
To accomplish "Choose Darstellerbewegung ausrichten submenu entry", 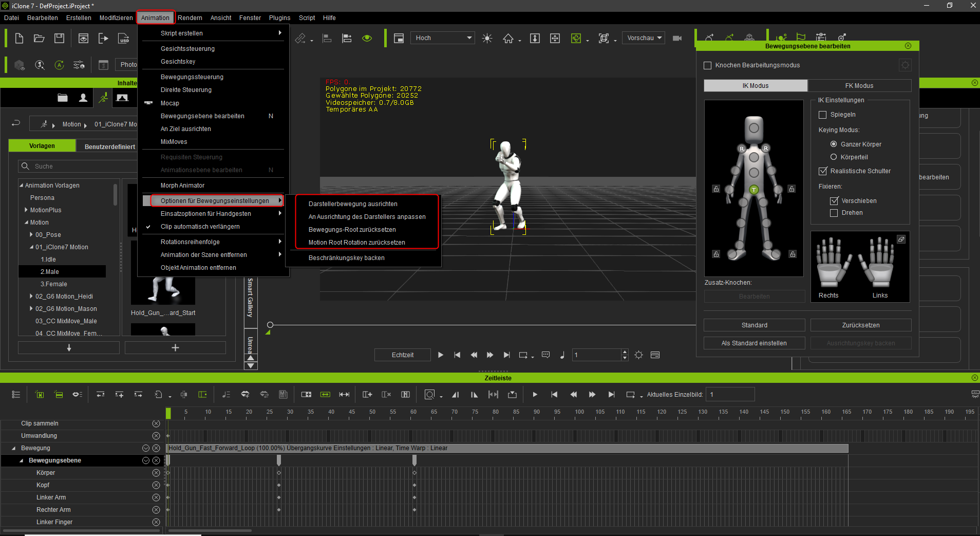I will pos(353,204).
